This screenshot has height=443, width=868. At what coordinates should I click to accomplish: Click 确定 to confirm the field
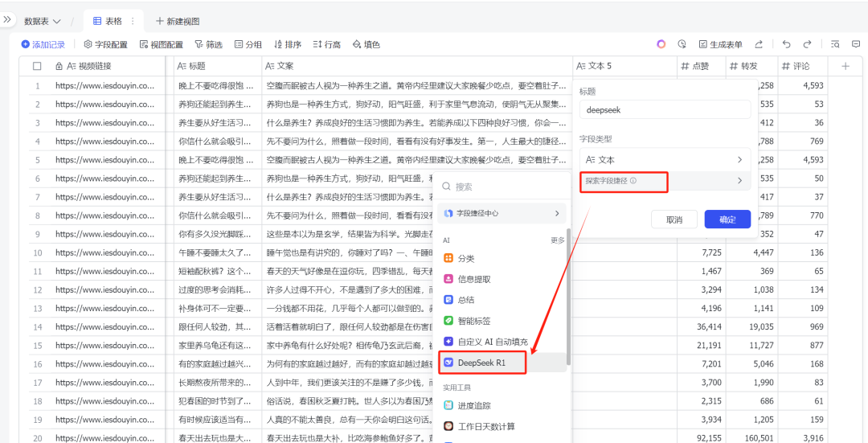click(x=727, y=219)
